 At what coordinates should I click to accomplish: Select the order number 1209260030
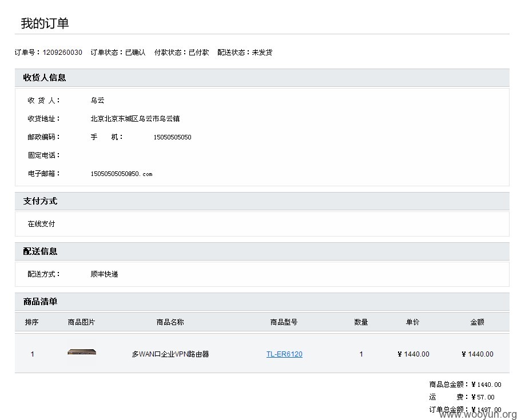62,53
